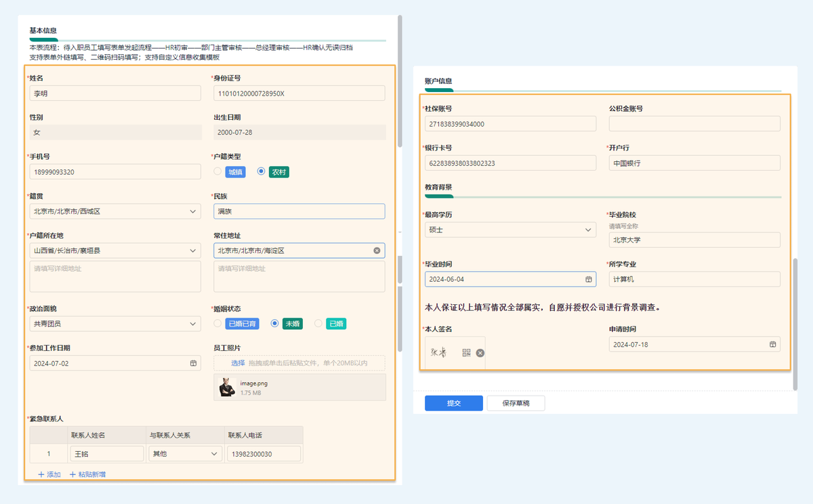Open date picker icon for 申请时间
Screen dimensions: 813x504
(x=772, y=345)
